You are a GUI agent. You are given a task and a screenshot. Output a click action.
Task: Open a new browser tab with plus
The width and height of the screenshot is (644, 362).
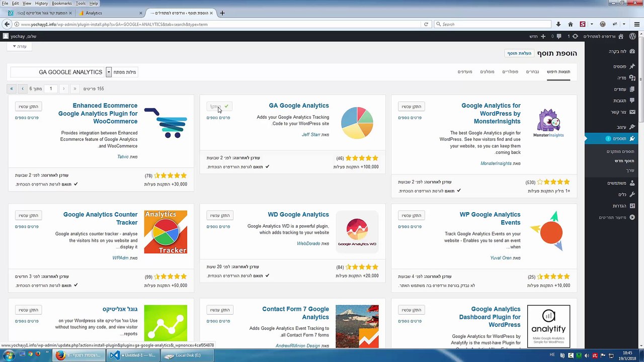(222, 13)
